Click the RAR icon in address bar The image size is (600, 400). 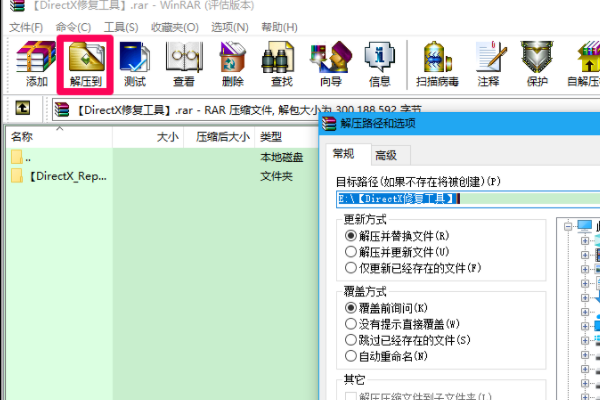[62, 109]
